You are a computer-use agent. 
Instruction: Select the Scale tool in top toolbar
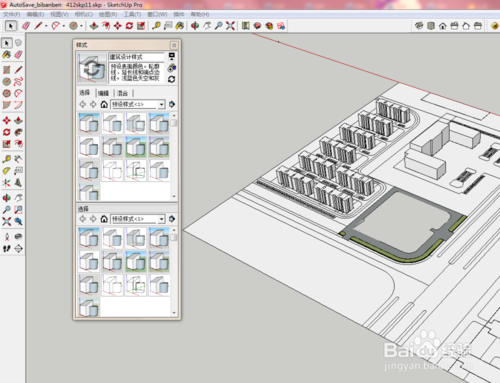(141, 26)
